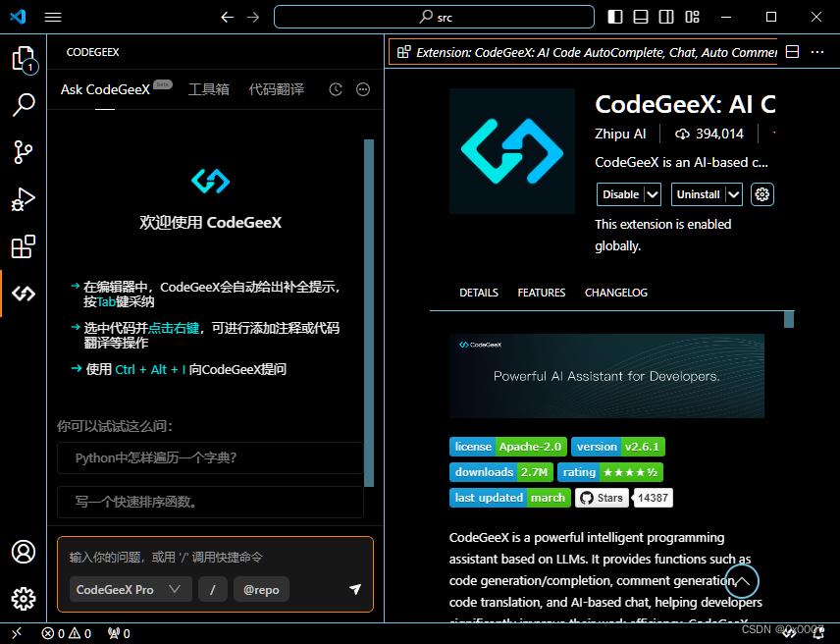Screen dimensions: 840x644
Task: Go back with the left arrow
Action: pyautogui.click(x=227, y=17)
